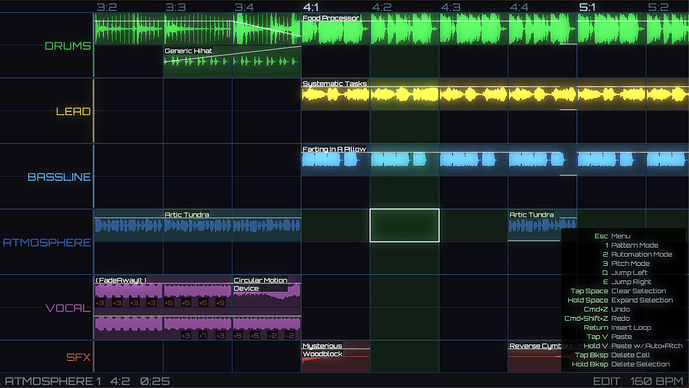Viewport: 689px width, 388px height.
Task: Select the Mysterious Woodblock SFX clip
Action: point(336,357)
